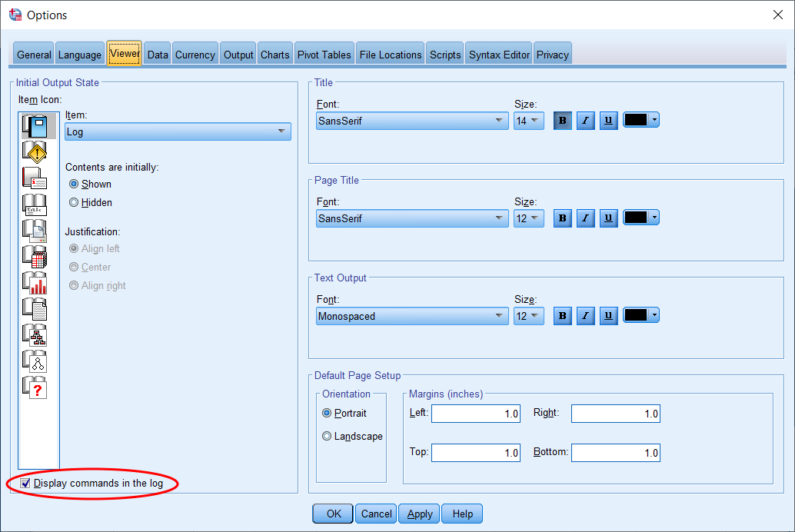Click the Apply button
The height and width of the screenshot is (532, 795).
pyautogui.click(x=420, y=514)
